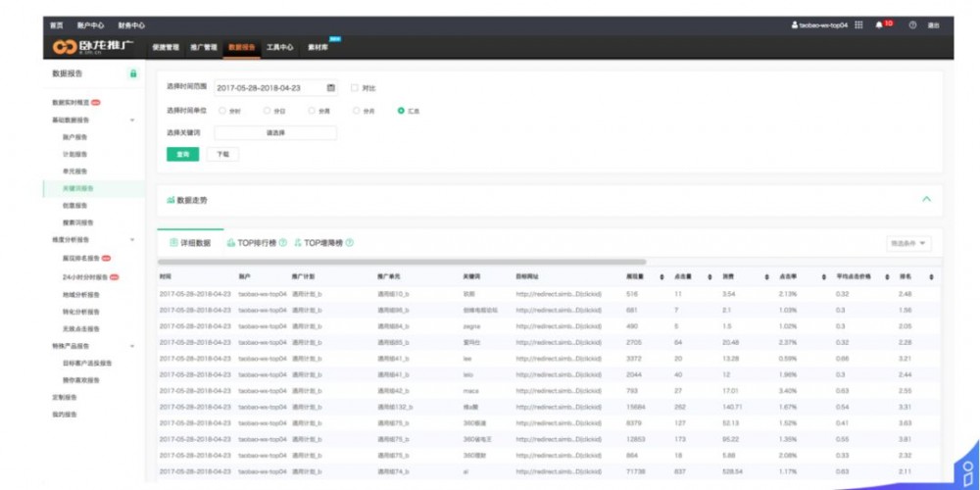Click red badge next to 展现排名报告
980x490 pixels.
(106, 258)
